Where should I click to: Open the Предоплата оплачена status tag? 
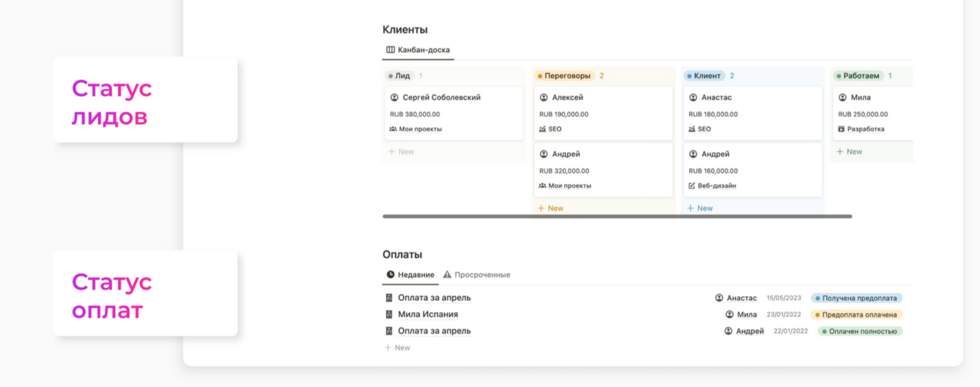click(x=857, y=315)
